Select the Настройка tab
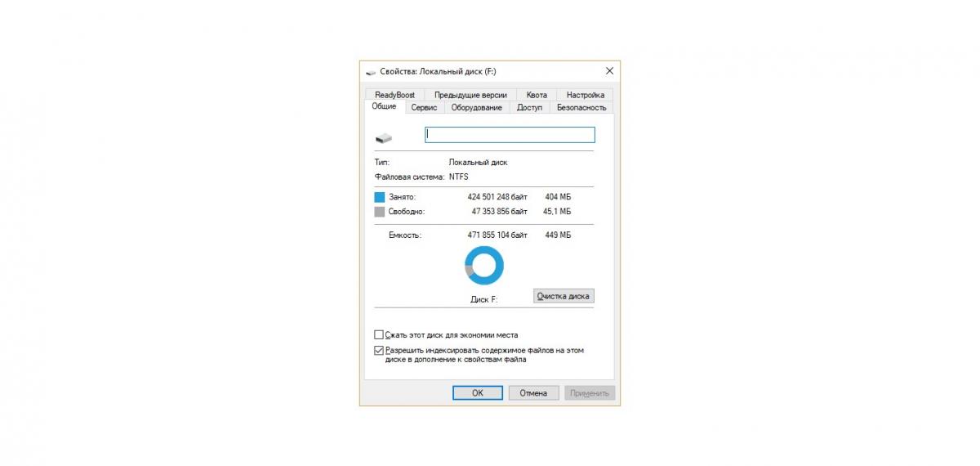Image resolution: width=980 pixels, height=466 pixels. point(585,95)
